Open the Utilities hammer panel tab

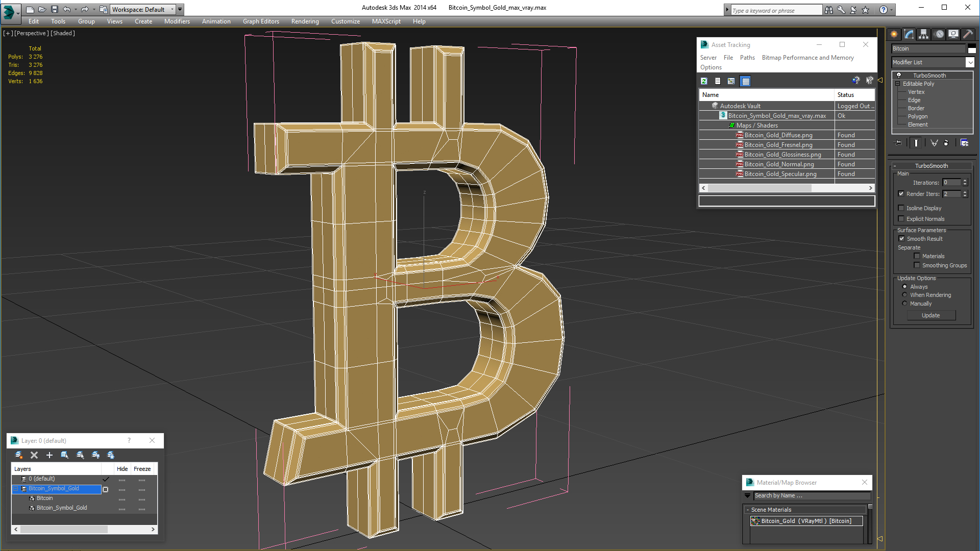coord(968,34)
